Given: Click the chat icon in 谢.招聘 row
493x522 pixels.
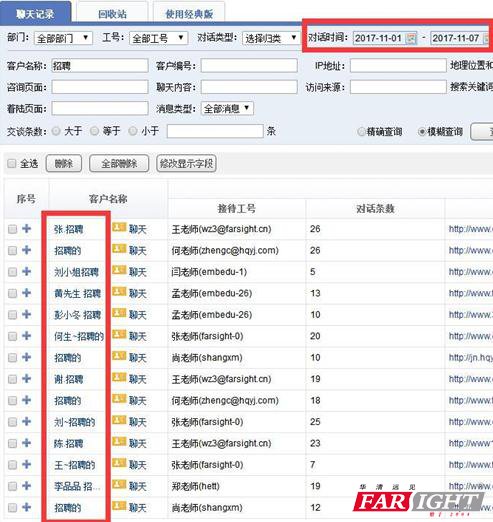Looking at the screenshot, I should tap(119, 378).
